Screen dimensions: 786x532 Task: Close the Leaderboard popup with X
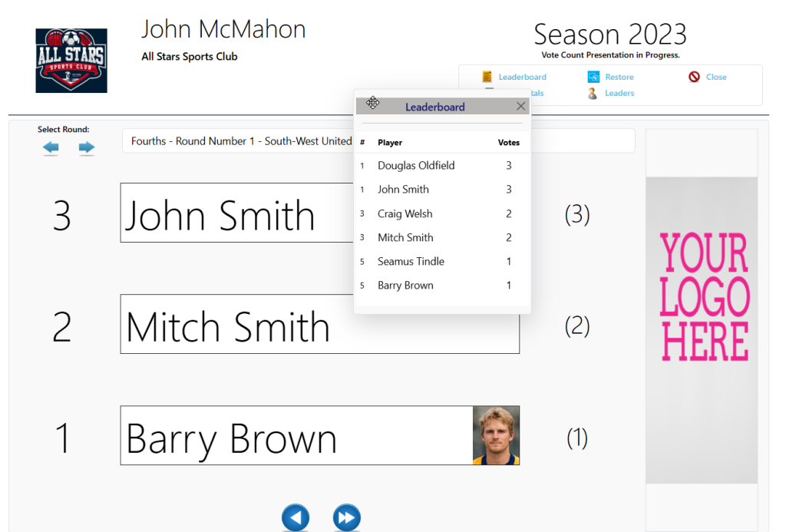pos(521,106)
